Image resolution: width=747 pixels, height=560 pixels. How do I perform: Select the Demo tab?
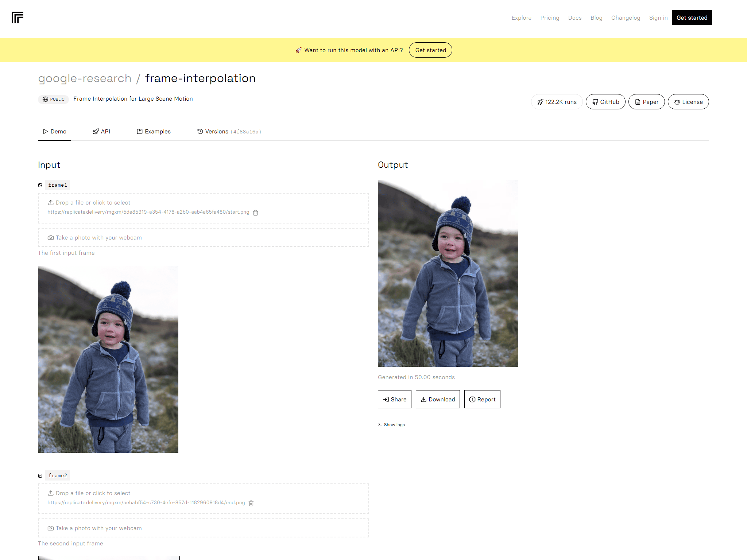pos(54,132)
